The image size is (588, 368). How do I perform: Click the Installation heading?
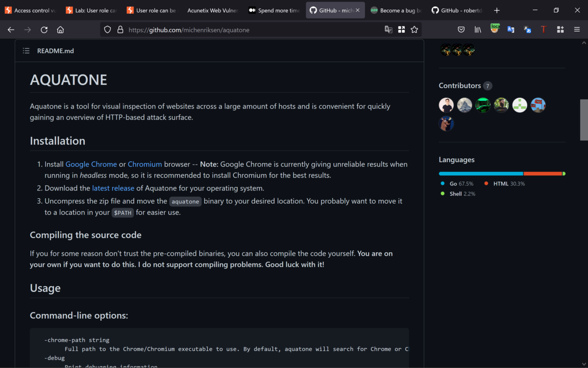click(x=57, y=141)
